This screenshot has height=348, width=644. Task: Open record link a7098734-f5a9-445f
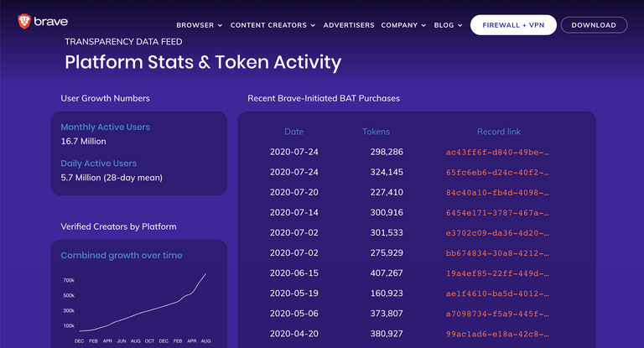[497, 314]
